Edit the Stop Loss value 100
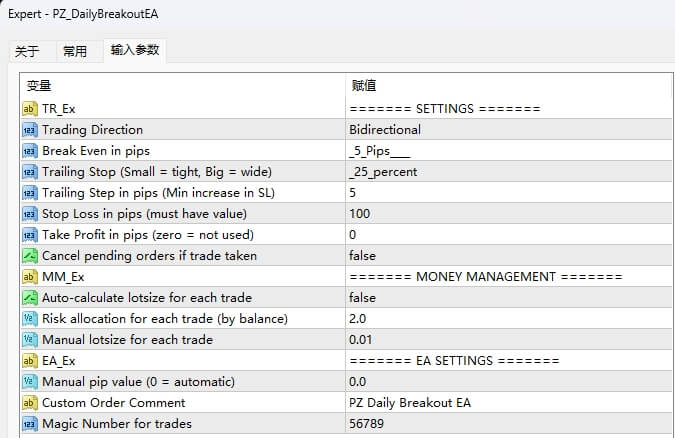Image resolution: width=675 pixels, height=438 pixels. [359, 213]
